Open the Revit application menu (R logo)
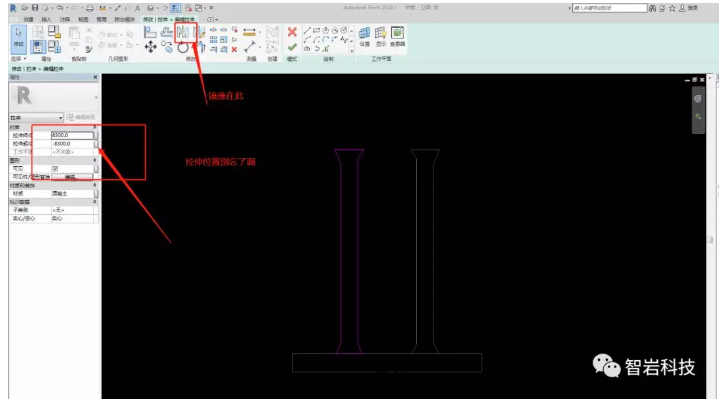727x408 pixels. click(x=13, y=8)
